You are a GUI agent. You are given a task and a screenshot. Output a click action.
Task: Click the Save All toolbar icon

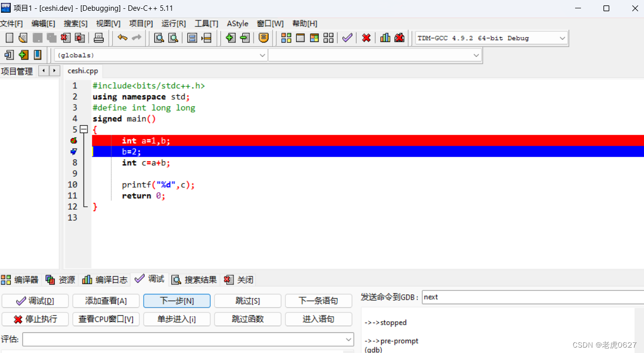[51, 38]
